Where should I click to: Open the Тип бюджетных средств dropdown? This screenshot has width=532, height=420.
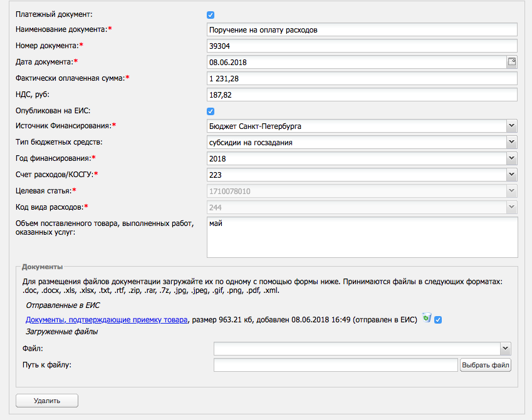(511, 143)
